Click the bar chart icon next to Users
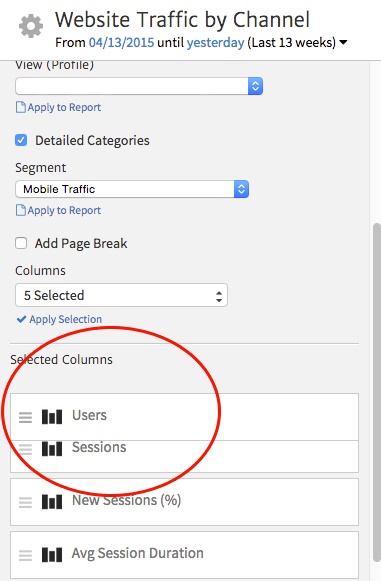The height and width of the screenshot is (581, 381). (x=52, y=416)
